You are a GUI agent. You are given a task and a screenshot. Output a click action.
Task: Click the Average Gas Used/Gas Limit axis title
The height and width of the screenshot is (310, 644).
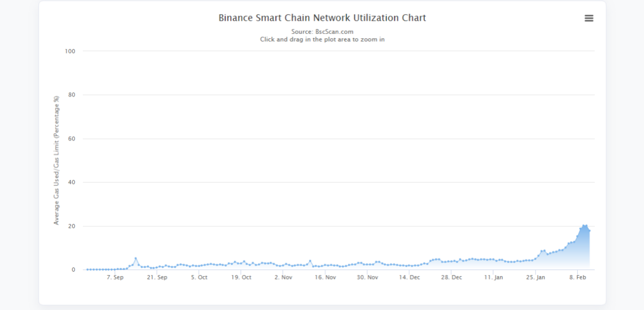pyautogui.click(x=57, y=160)
